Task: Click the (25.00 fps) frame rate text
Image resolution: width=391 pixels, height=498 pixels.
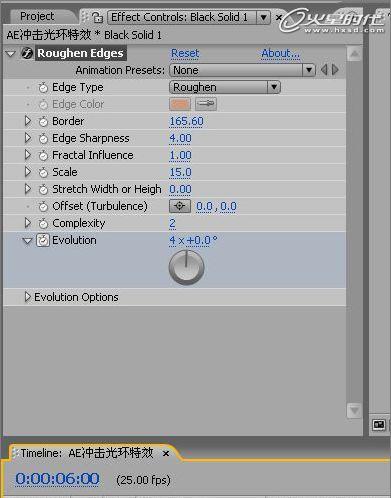Action: pos(143,480)
